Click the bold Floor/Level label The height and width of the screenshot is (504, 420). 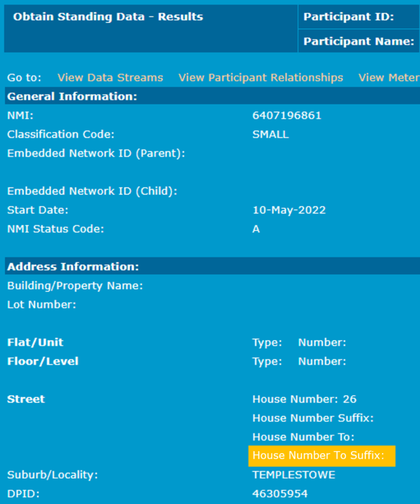point(42,361)
